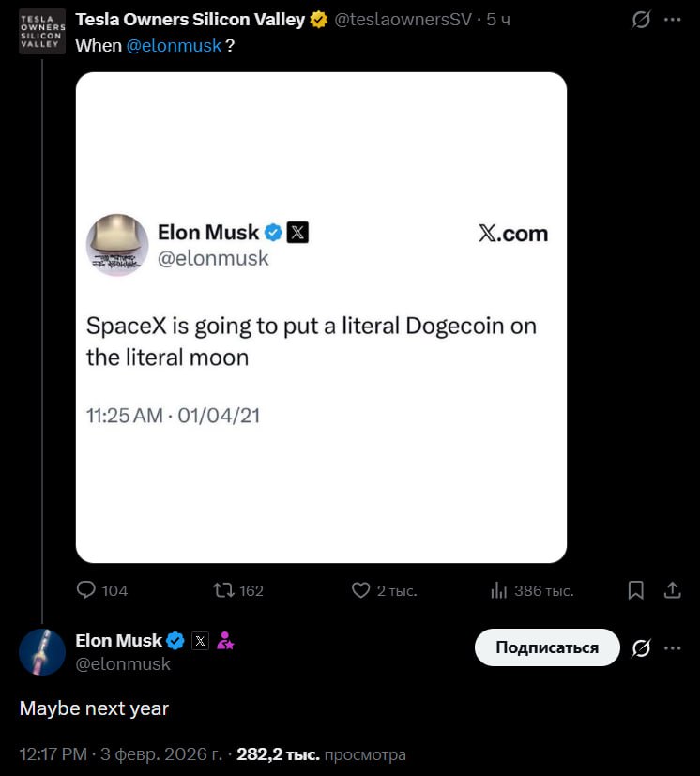Like the Tesla Owners Silicon Valley tweet
The height and width of the screenshot is (776, 700).
pos(360,590)
